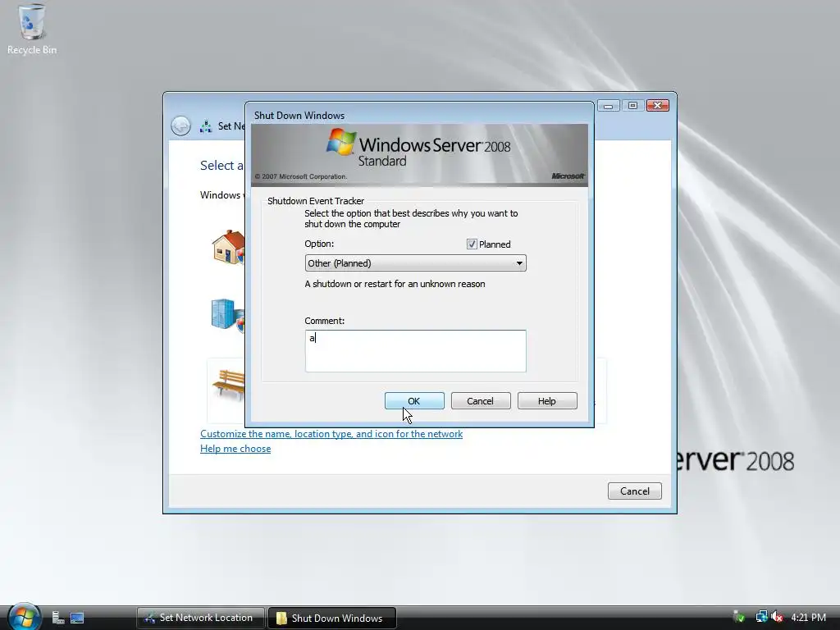Minimize the Set Network Location window
The image size is (840, 630).
point(608,106)
